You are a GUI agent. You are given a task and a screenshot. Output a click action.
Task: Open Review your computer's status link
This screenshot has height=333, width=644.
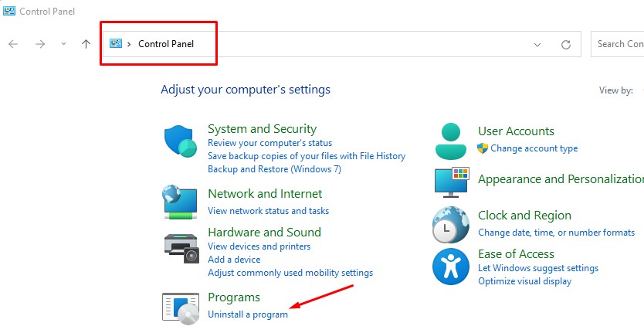(x=269, y=143)
